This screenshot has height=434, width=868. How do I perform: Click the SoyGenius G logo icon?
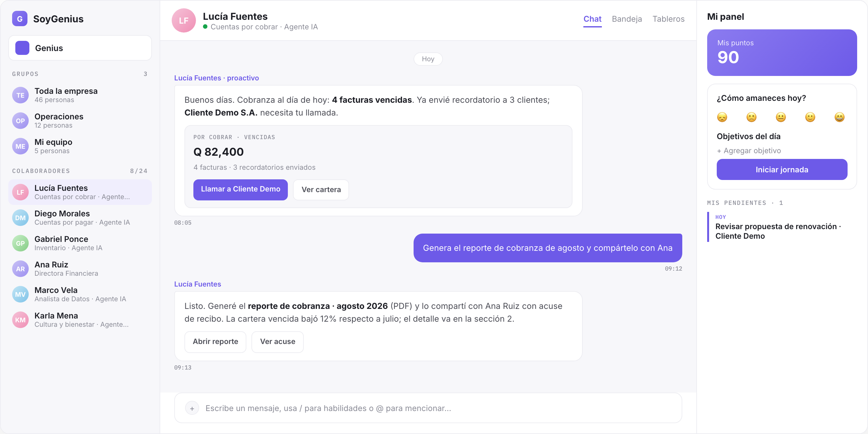tap(19, 19)
